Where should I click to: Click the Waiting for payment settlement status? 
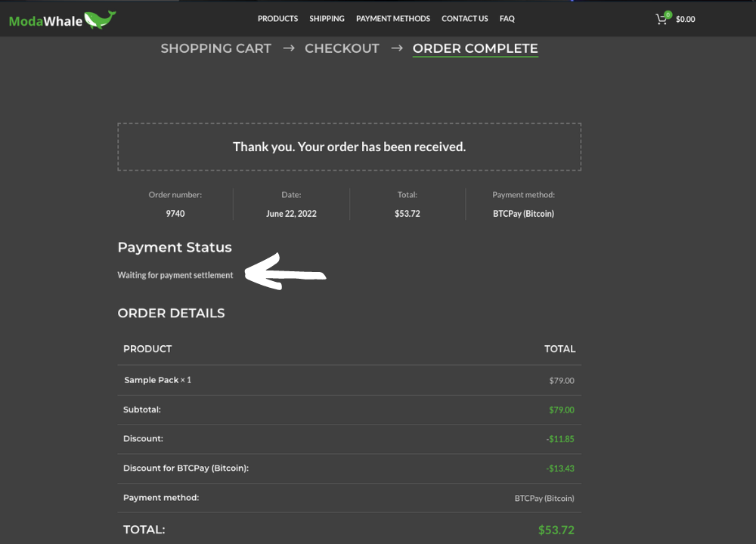coord(175,275)
